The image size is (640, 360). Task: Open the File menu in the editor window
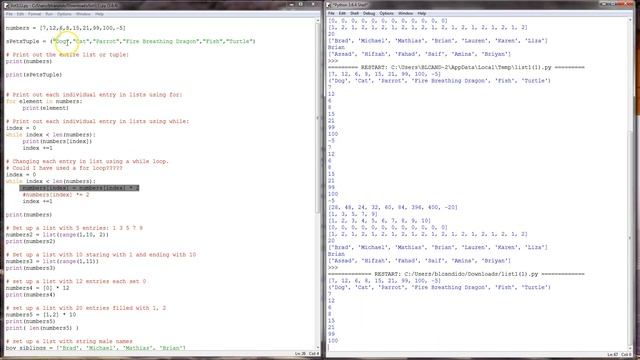9,14
